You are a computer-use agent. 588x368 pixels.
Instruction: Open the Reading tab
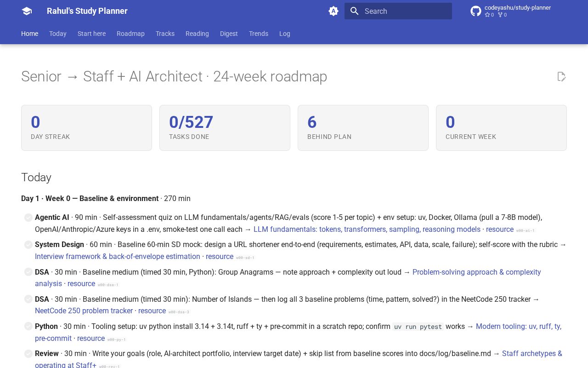[x=197, y=34]
